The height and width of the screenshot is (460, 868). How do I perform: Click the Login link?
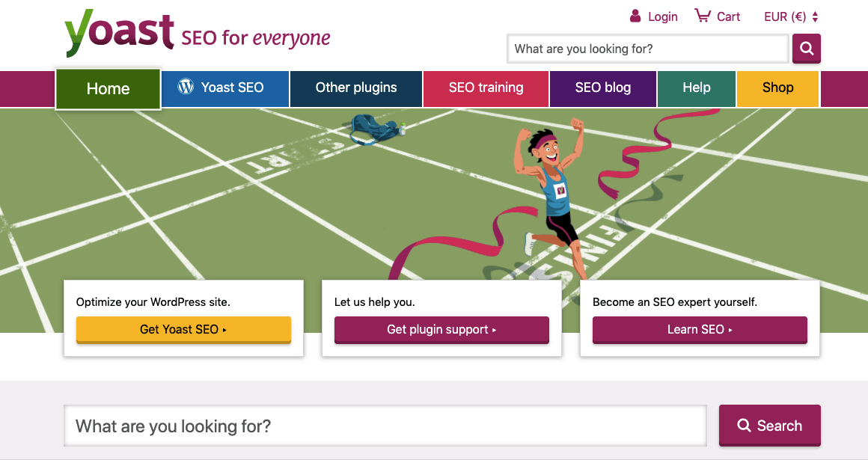point(663,16)
